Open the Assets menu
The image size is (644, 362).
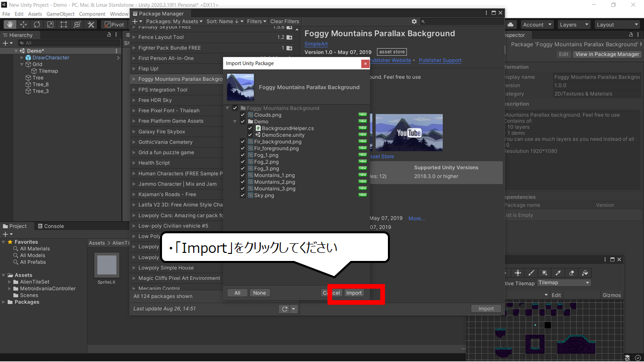(x=35, y=14)
